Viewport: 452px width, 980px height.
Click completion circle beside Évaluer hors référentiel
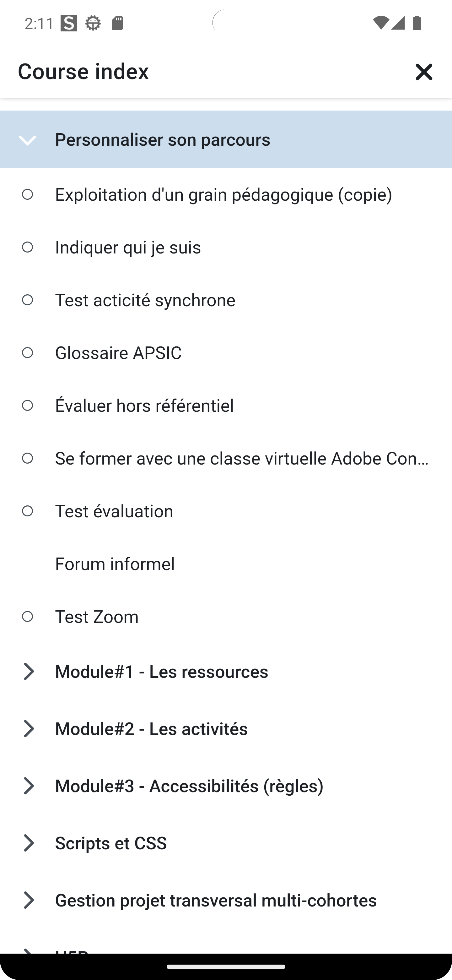27,405
